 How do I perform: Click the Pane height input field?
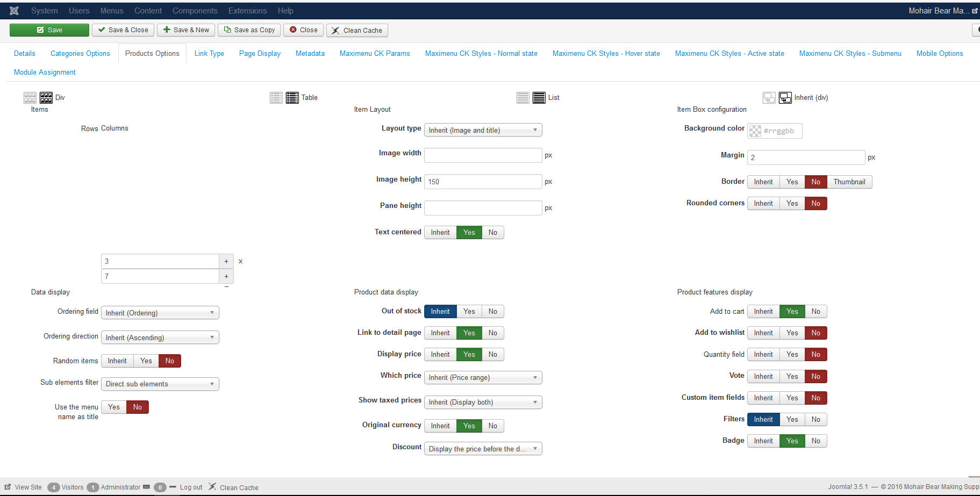(483, 208)
